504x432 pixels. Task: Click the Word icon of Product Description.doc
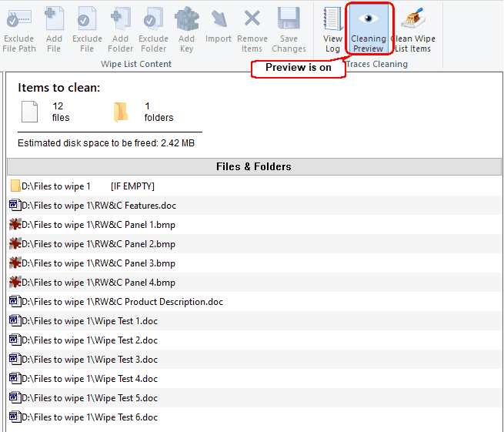tap(15, 301)
